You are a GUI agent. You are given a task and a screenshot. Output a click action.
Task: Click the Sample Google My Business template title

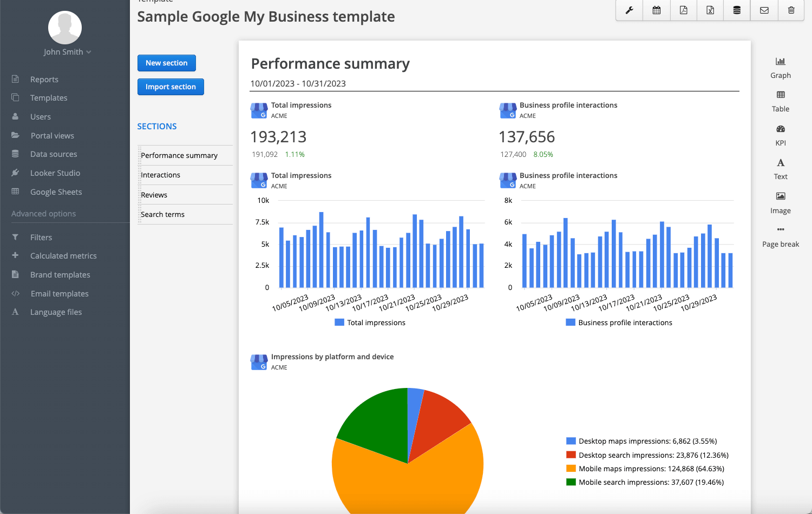pos(266,17)
